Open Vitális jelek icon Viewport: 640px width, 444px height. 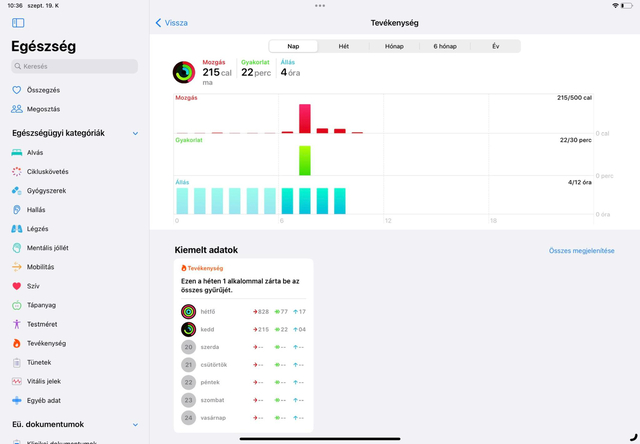[x=17, y=382]
